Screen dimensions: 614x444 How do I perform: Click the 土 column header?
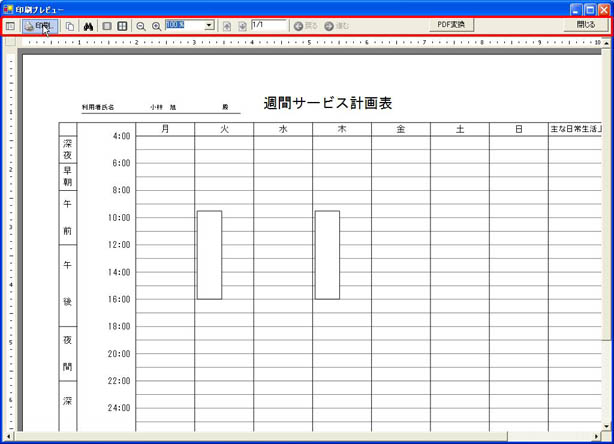[x=460, y=129]
